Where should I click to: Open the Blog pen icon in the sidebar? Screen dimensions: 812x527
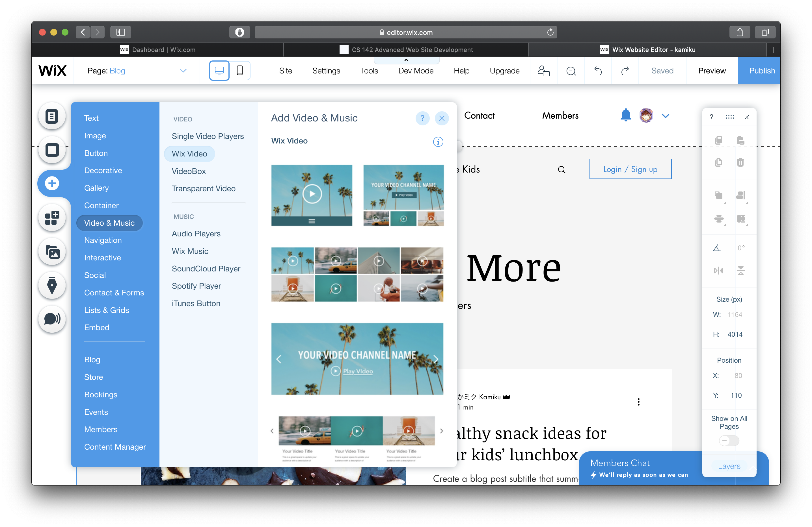pyautogui.click(x=52, y=285)
